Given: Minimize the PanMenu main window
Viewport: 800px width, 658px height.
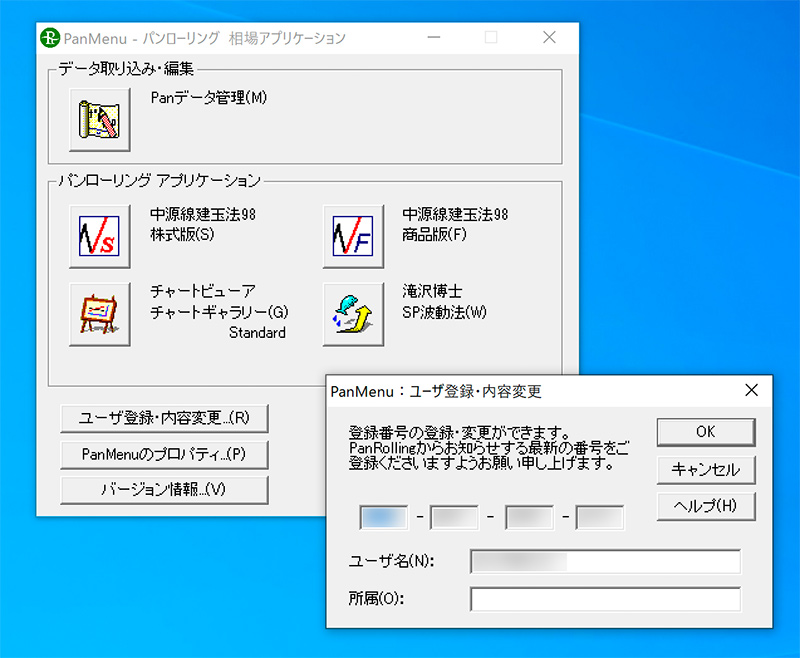Looking at the screenshot, I should 433,37.
